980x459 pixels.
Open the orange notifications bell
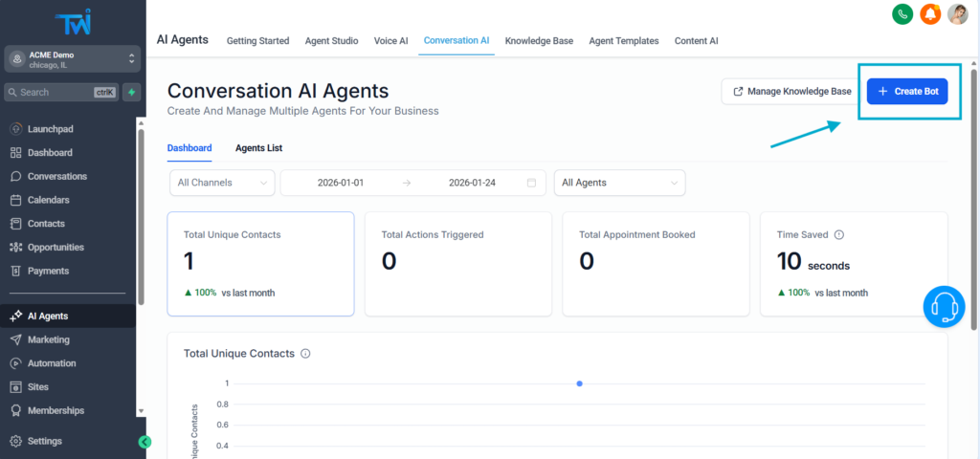tap(929, 14)
